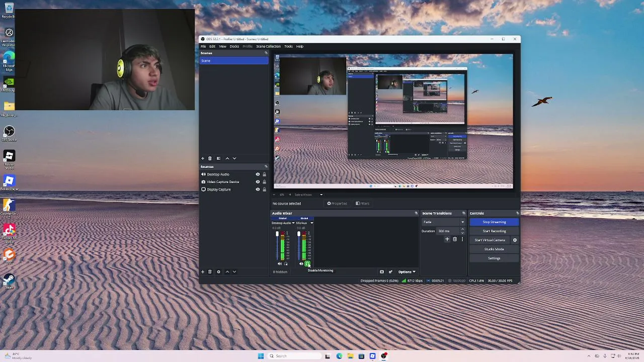Image resolution: width=644 pixels, height=362 pixels.
Task: Open the Recycle Bin on the desktop
Action: tap(9, 10)
